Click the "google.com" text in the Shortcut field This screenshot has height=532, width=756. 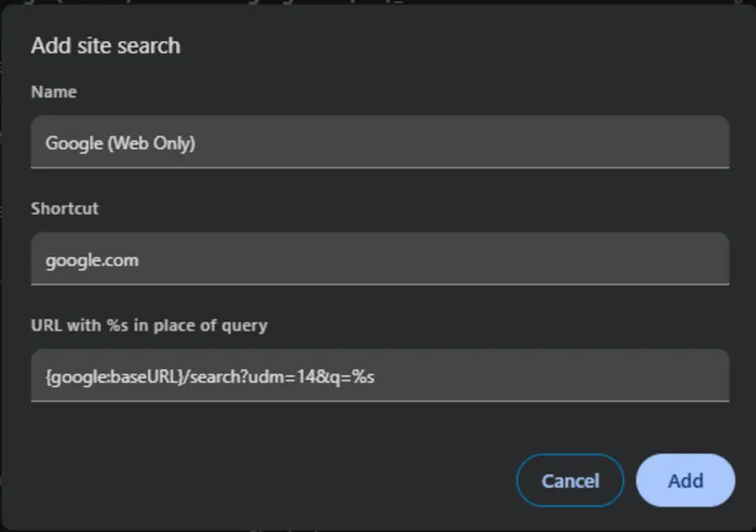92,259
